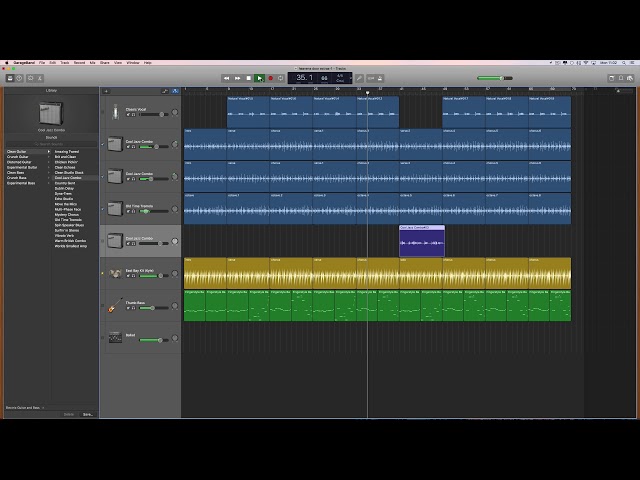Start recording with the red Record button
Image resolution: width=640 pixels, height=480 pixels.
click(270, 78)
